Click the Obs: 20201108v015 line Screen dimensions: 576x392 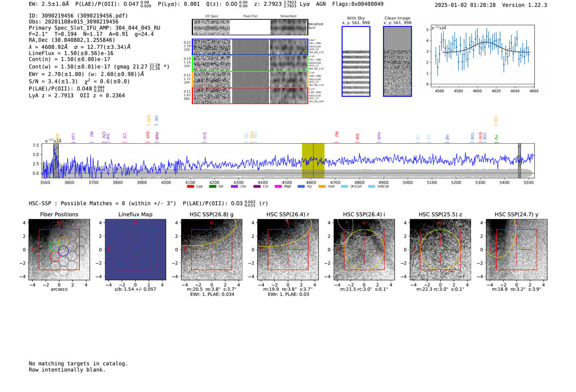(x=74, y=22)
